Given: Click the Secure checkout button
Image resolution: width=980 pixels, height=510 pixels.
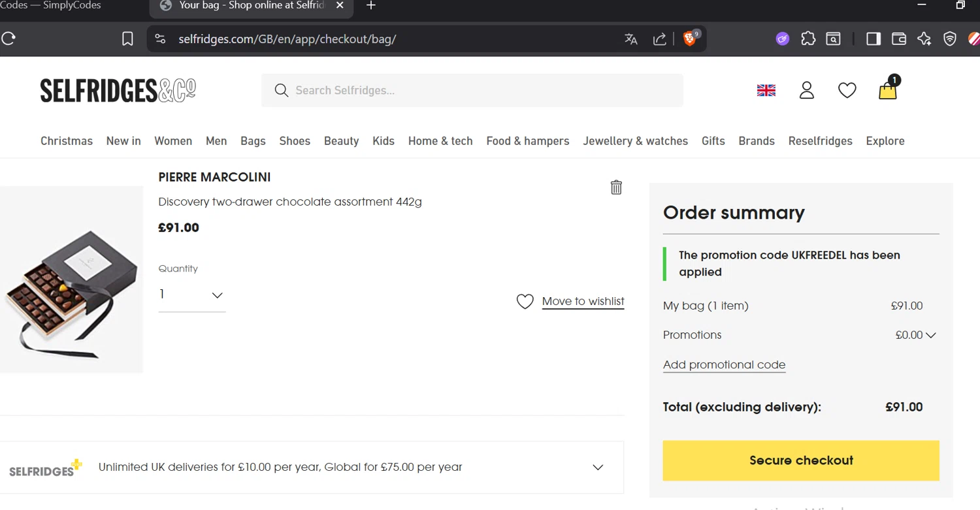Looking at the screenshot, I should (x=801, y=460).
